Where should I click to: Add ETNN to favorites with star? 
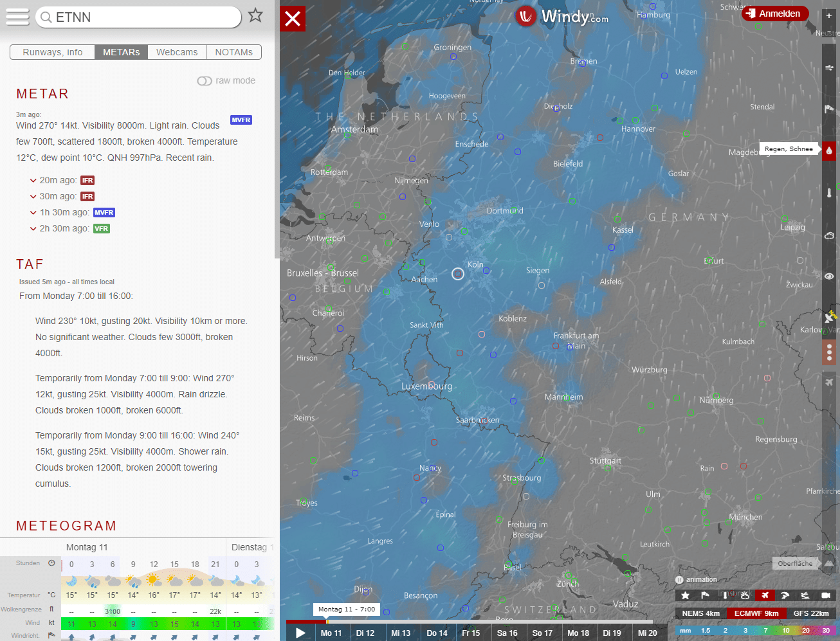[255, 15]
